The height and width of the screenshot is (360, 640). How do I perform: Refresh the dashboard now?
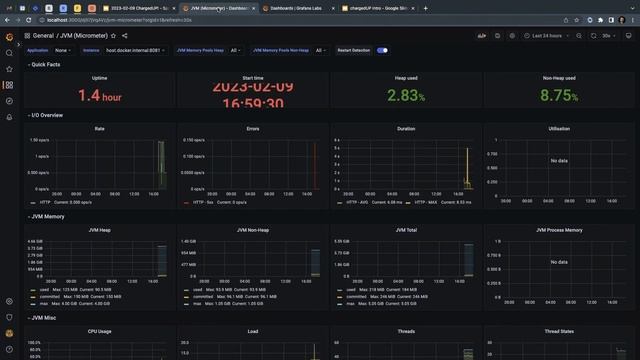click(x=593, y=36)
